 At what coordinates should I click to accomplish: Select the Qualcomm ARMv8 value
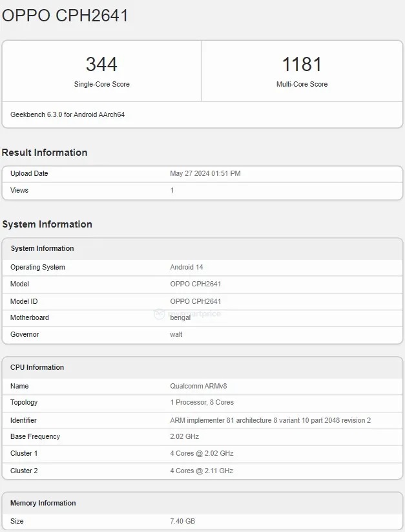(198, 386)
